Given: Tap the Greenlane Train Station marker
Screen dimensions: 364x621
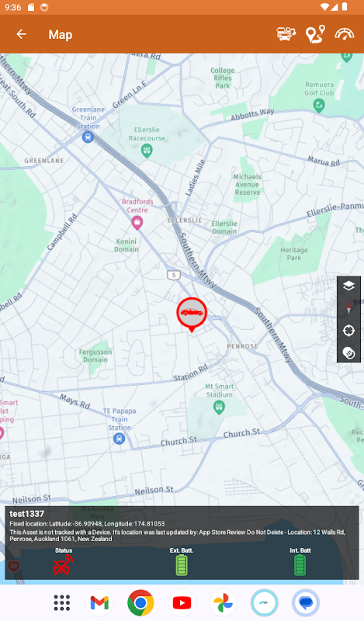Looking at the screenshot, I should pos(88,137).
